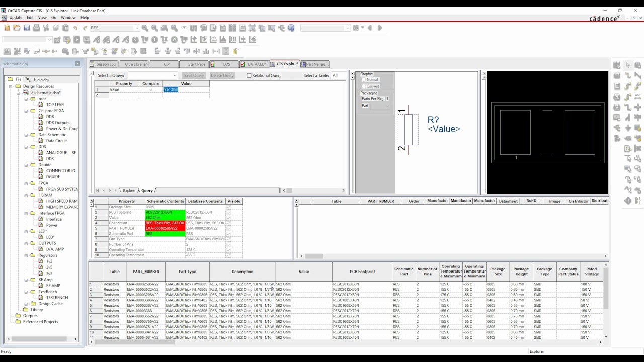This screenshot has width=644, height=362.
Task: Select the Normal graphic radio button
Action: 364,80
